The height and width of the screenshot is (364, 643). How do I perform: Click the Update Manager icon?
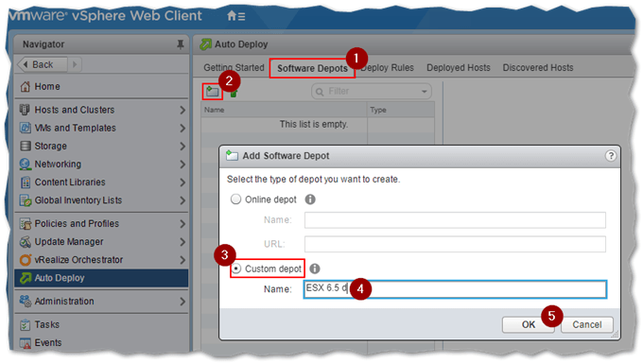(25, 241)
